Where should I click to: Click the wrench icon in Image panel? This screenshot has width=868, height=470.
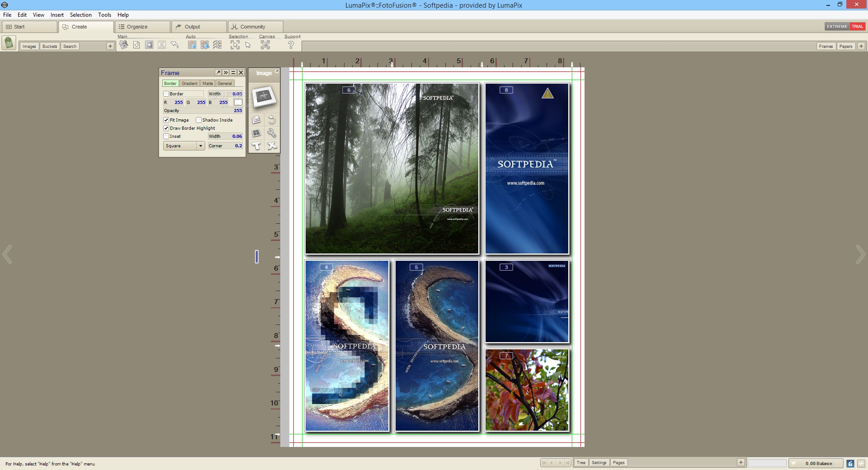tap(272, 133)
